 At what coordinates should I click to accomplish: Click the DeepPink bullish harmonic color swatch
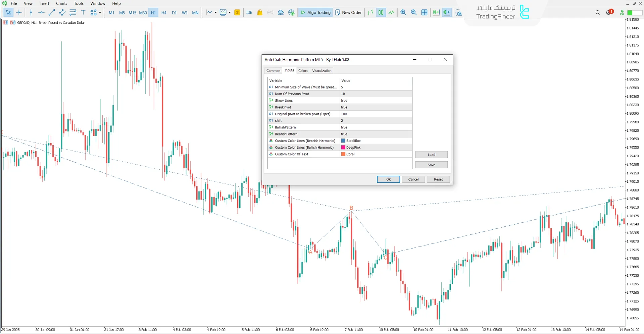pyautogui.click(x=343, y=148)
